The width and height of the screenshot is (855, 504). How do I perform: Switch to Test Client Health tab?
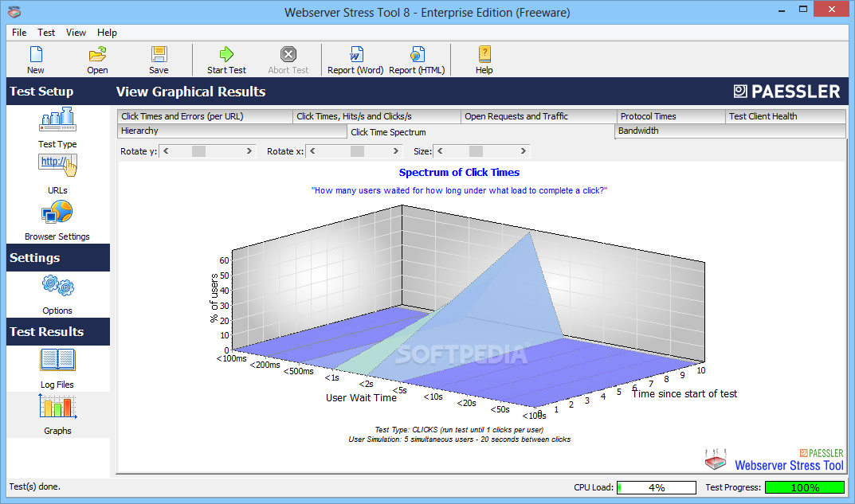tap(785, 116)
